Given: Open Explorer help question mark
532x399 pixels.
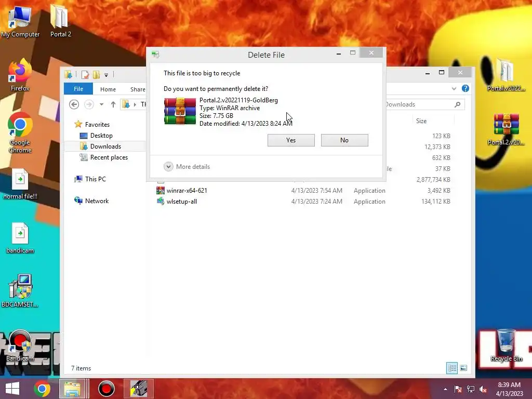Looking at the screenshot, I should click(465, 88).
